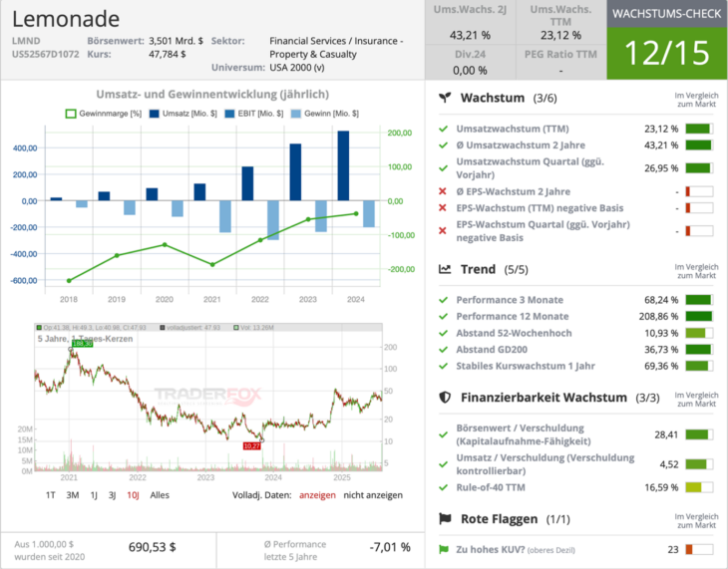
Task: Click the 10,27 low price marker
Action: click(x=251, y=446)
